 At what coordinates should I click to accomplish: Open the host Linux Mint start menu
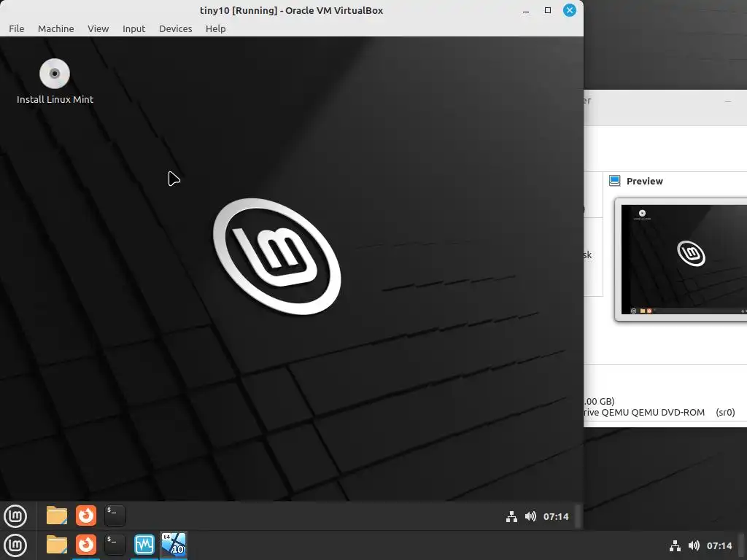(x=15, y=545)
